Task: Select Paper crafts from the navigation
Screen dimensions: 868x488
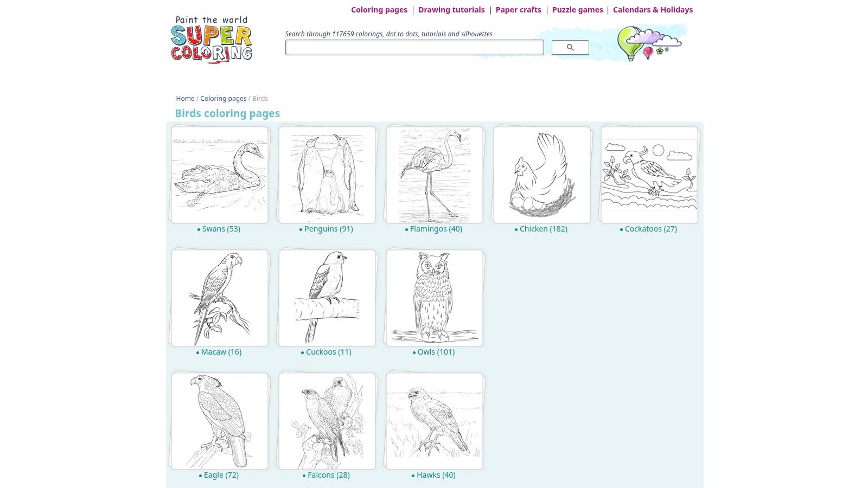Action: pos(518,10)
